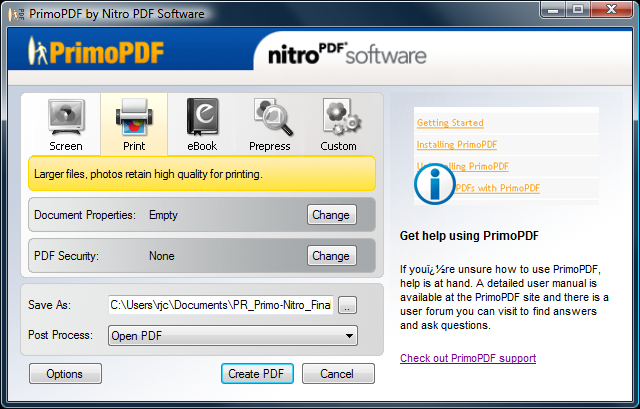
Task: Close the PrimoPDF window
Action: tap(611, 10)
